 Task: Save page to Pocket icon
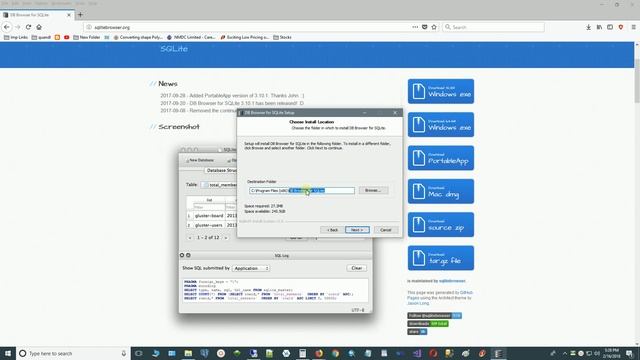[x=424, y=27]
